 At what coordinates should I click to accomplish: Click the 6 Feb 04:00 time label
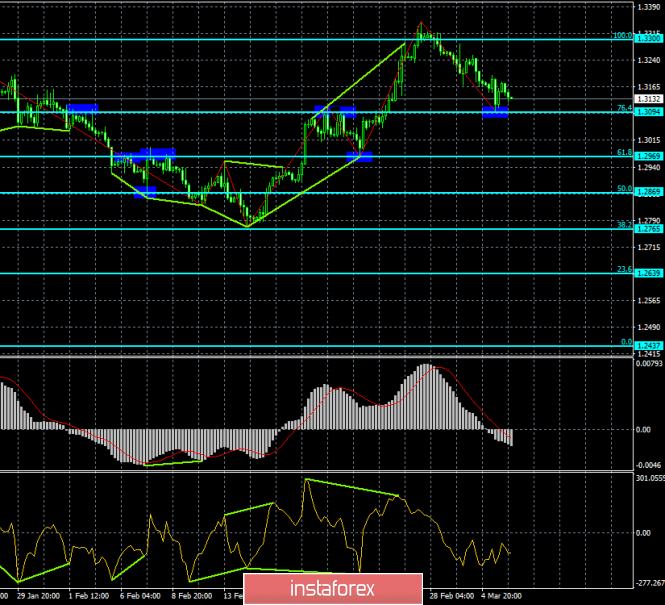[x=140, y=596]
